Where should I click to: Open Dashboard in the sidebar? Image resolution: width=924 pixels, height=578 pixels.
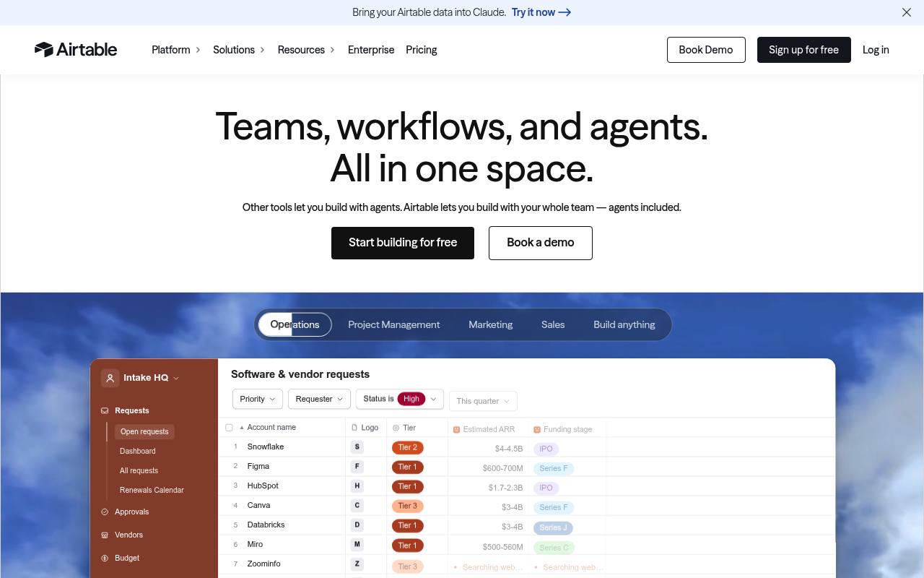click(138, 451)
